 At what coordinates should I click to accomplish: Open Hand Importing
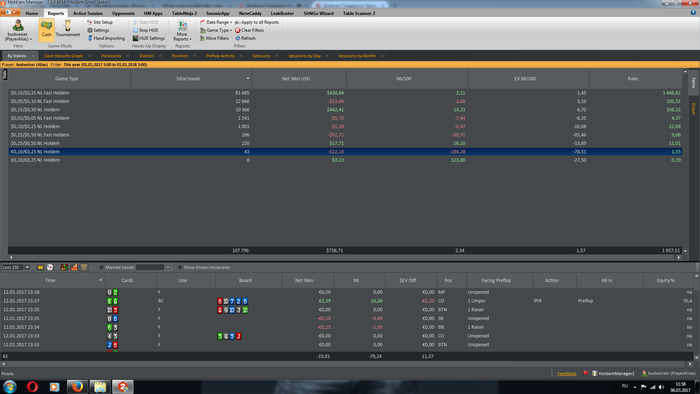click(106, 38)
